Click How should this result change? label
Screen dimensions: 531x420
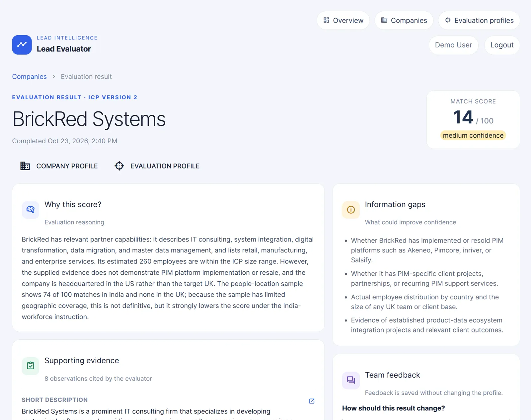394,408
